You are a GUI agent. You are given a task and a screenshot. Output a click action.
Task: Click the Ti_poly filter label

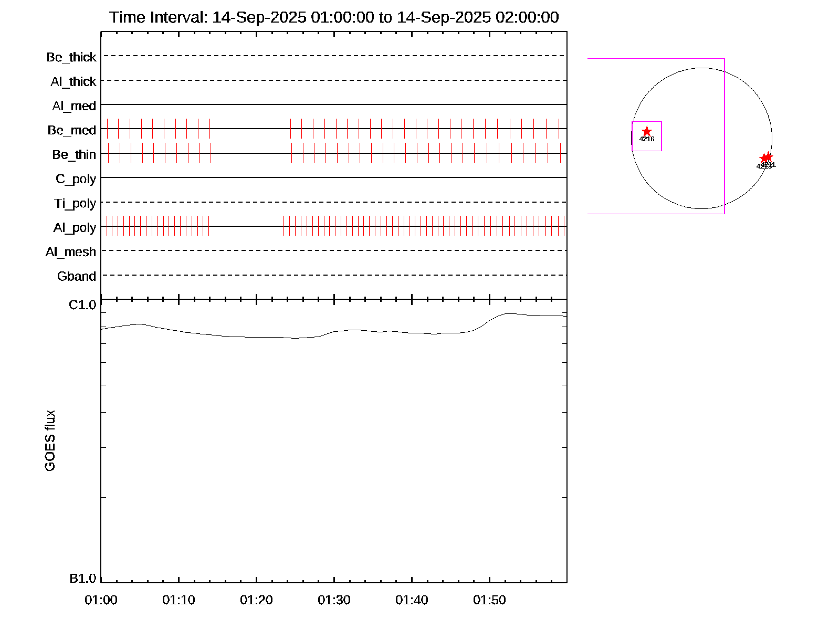point(75,203)
